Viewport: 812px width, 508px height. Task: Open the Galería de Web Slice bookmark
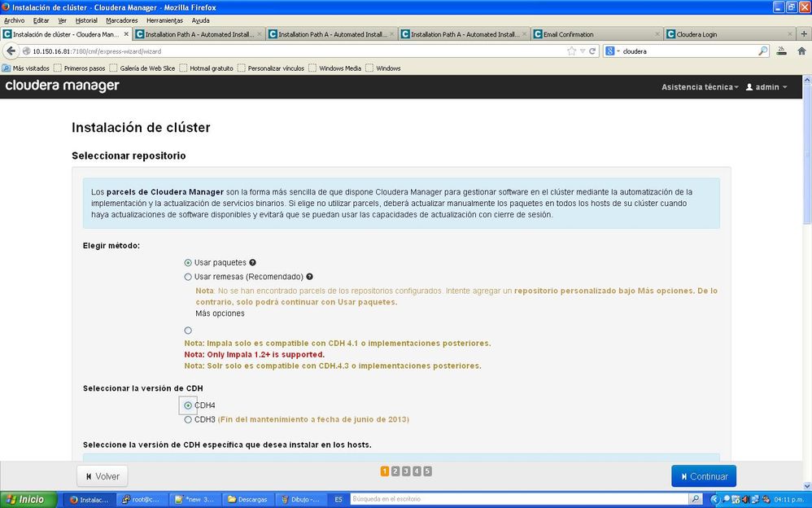pyautogui.click(x=142, y=68)
